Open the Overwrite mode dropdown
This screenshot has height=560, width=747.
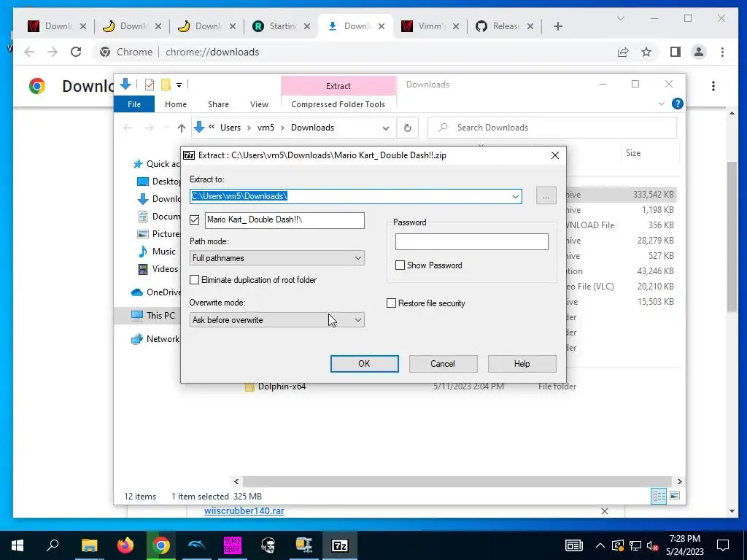click(276, 320)
